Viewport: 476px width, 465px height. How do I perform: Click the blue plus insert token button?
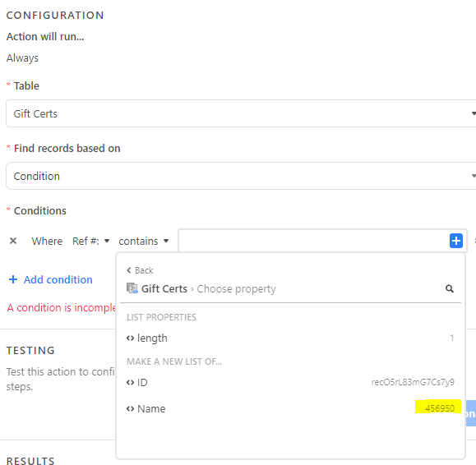pos(455,241)
